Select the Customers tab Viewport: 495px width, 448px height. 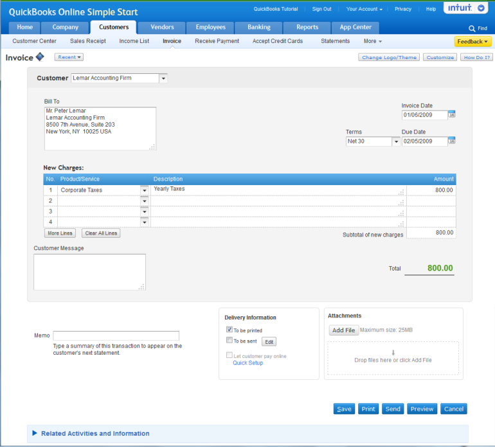point(114,28)
